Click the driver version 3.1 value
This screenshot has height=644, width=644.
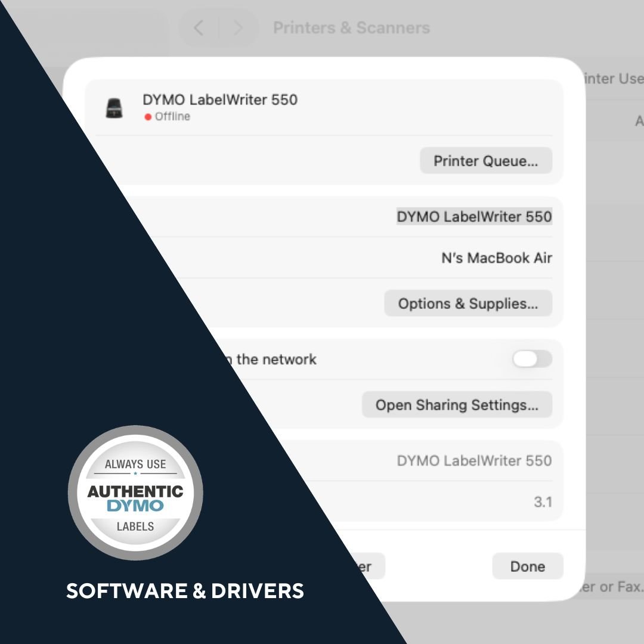coord(543,501)
